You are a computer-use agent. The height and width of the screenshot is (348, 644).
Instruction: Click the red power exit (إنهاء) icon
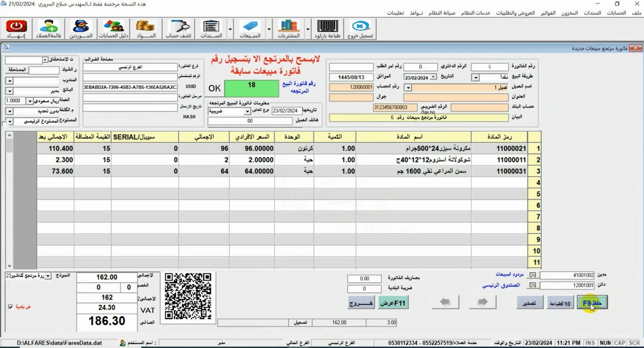[17, 29]
